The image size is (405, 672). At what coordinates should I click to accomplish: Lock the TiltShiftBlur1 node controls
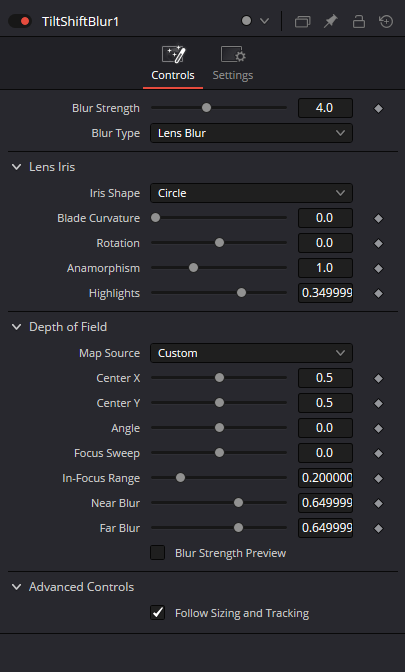coord(359,21)
